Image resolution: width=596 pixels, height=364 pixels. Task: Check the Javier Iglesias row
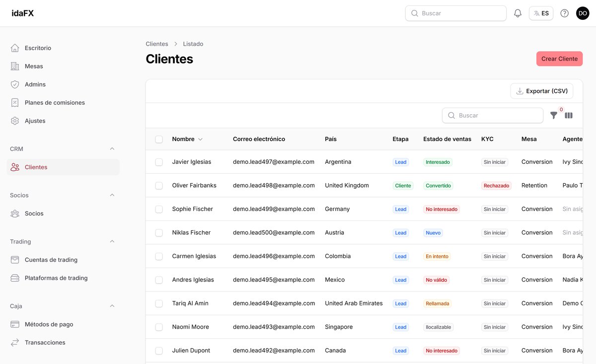coord(159,162)
